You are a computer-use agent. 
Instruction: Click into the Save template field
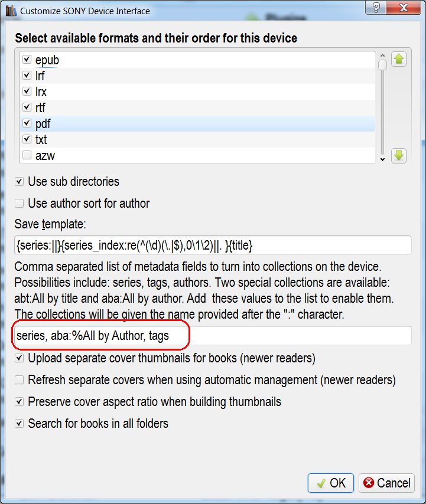[213, 246]
